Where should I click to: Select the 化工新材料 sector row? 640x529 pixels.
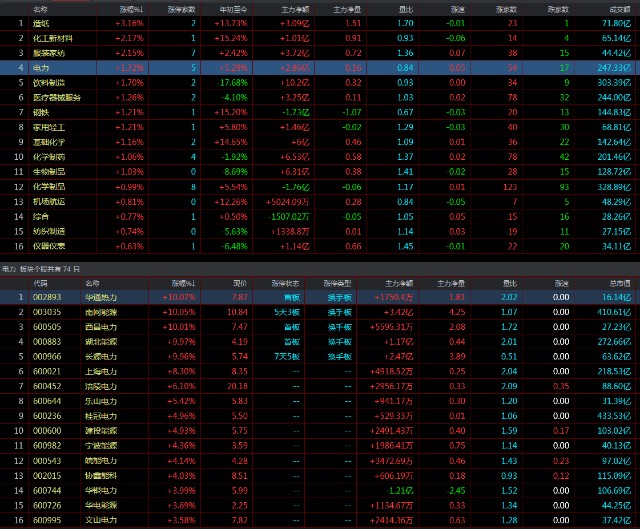pos(51,37)
